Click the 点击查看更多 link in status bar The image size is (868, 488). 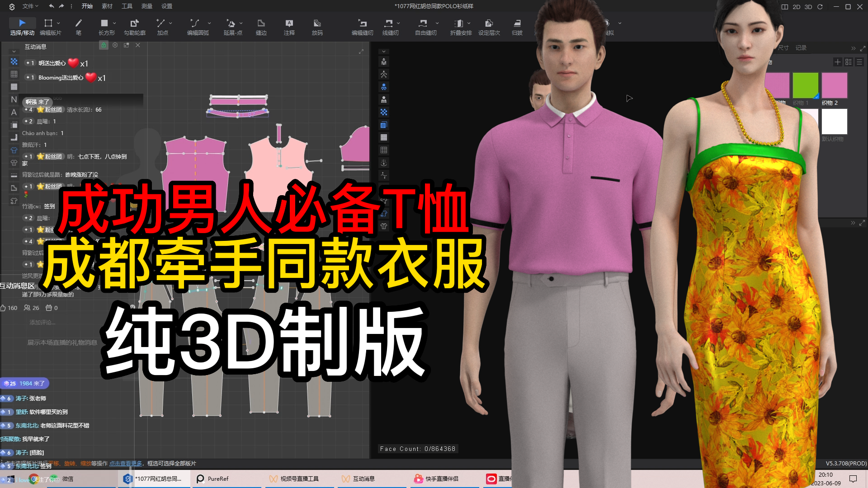point(126,464)
